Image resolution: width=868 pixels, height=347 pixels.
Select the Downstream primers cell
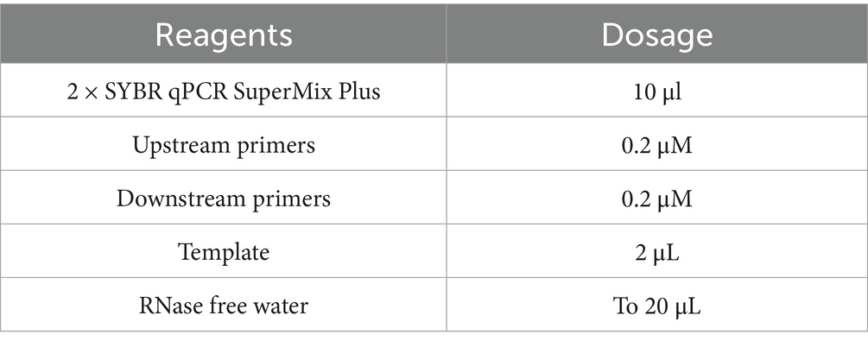(224, 199)
